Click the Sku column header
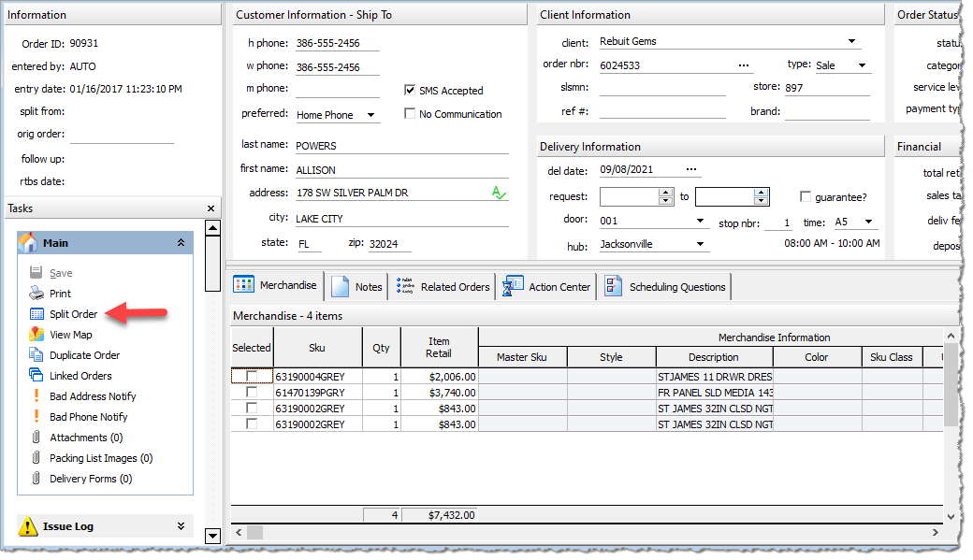The image size is (973, 560). coord(317,347)
